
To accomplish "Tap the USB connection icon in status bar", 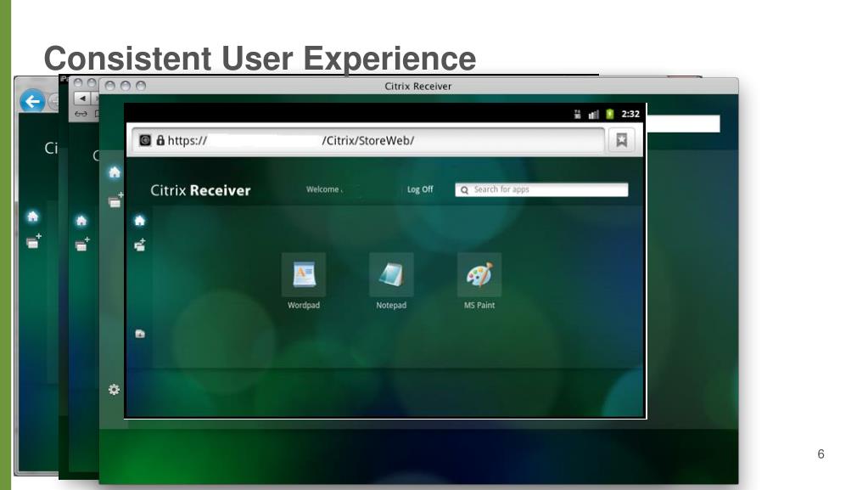I will (x=577, y=114).
